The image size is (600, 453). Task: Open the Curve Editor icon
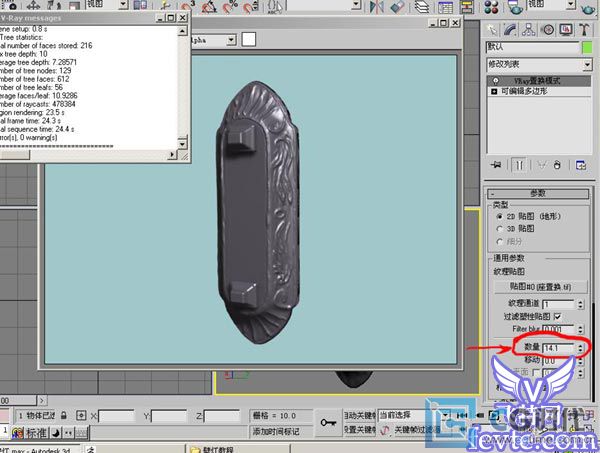tap(445, 6)
